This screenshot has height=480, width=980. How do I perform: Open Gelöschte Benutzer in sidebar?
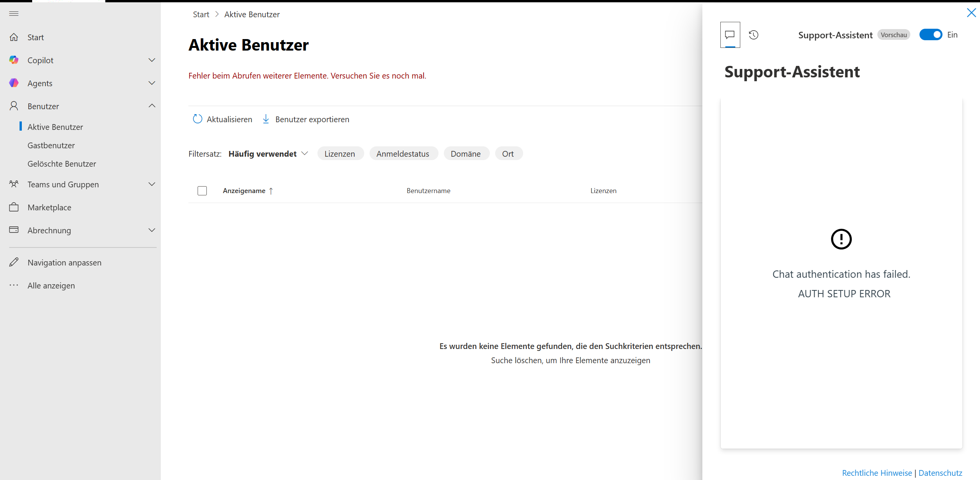(x=62, y=164)
